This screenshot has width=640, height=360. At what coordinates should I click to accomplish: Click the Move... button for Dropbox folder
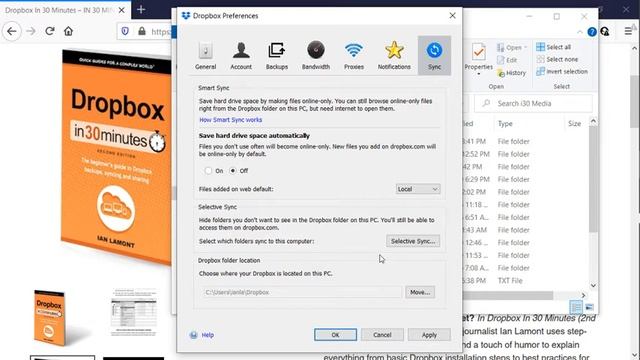(x=420, y=292)
